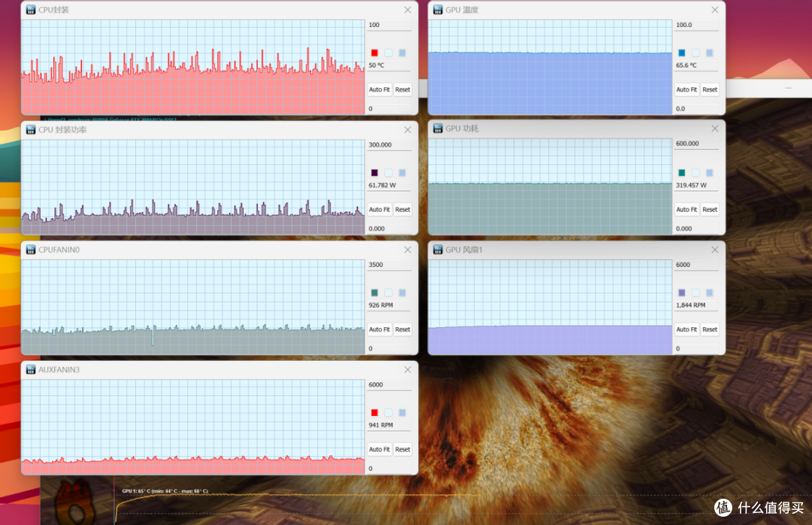Auto Fit the GPU 功耗 graph

coord(686,209)
